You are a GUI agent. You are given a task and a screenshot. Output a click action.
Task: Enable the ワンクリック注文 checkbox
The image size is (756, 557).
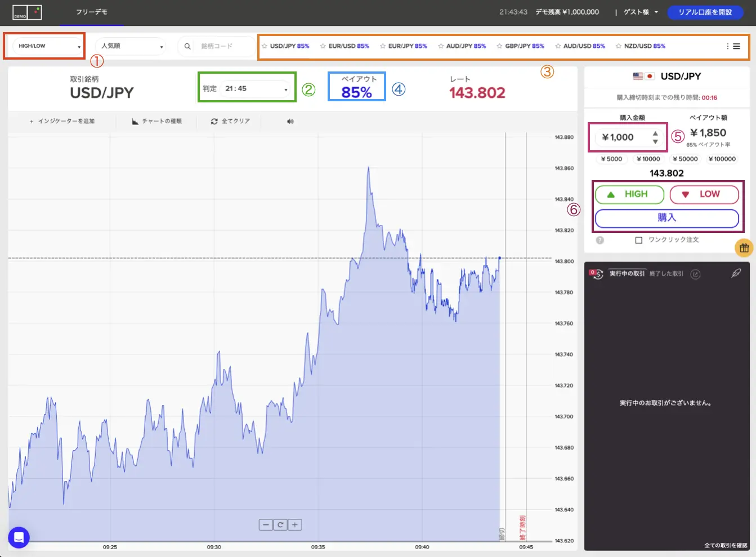coord(639,240)
